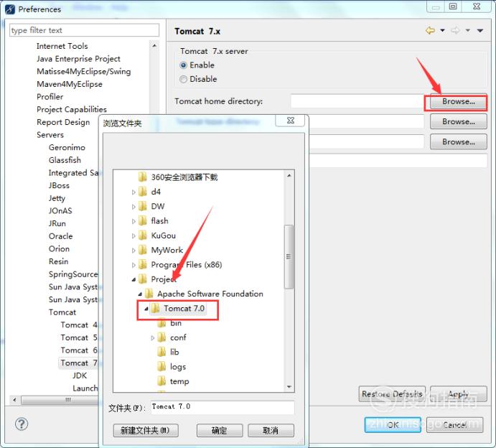496x448 pixels.
Task: Collapse the Apache Software Foundation node
Action: (140, 294)
